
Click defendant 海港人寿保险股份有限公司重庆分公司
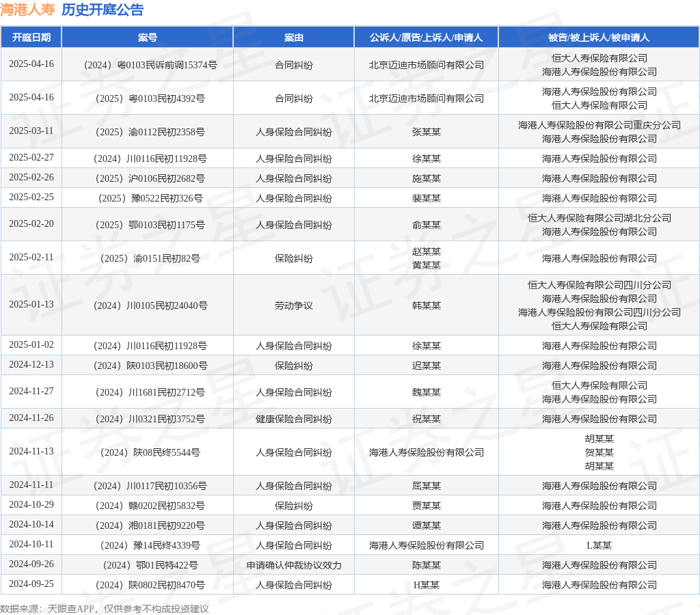click(x=599, y=126)
